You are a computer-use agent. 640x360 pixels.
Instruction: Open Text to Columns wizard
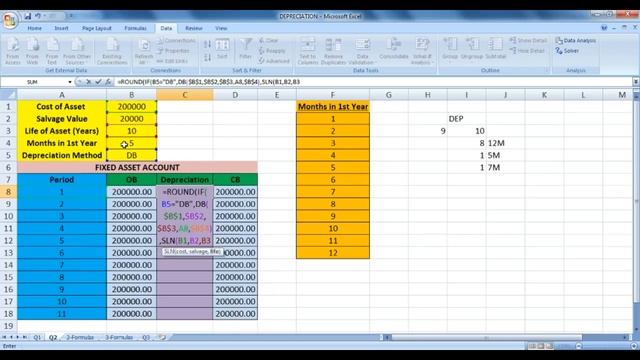(x=308, y=51)
